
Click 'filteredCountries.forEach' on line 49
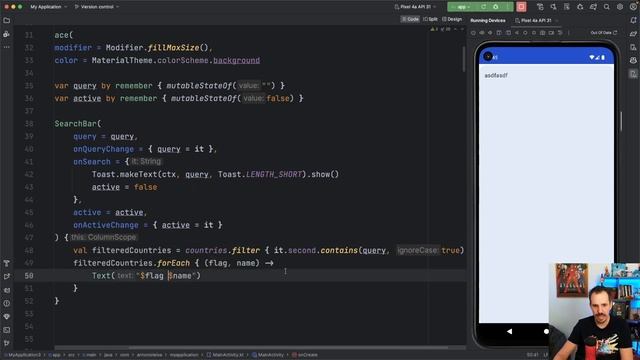coord(131,263)
